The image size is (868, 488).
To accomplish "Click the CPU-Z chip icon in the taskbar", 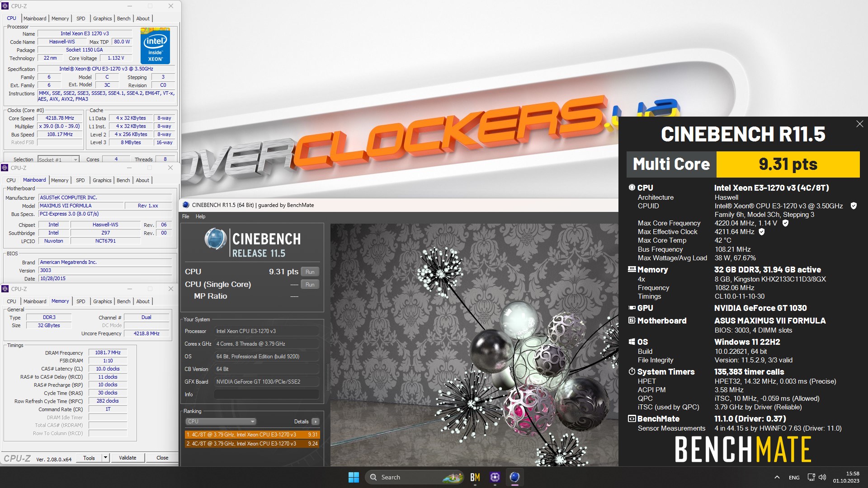I will [x=495, y=477].
